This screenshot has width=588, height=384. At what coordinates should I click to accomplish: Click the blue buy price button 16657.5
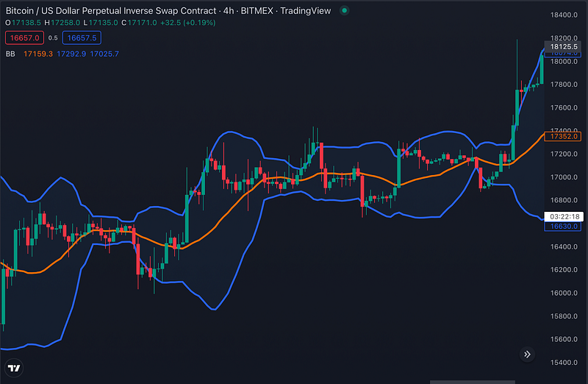coord(82,38)
